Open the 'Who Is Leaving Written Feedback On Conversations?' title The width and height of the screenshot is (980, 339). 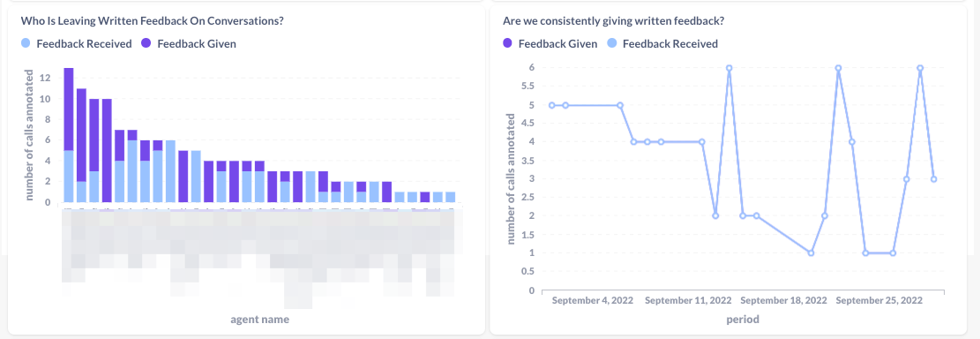[153, 20]
